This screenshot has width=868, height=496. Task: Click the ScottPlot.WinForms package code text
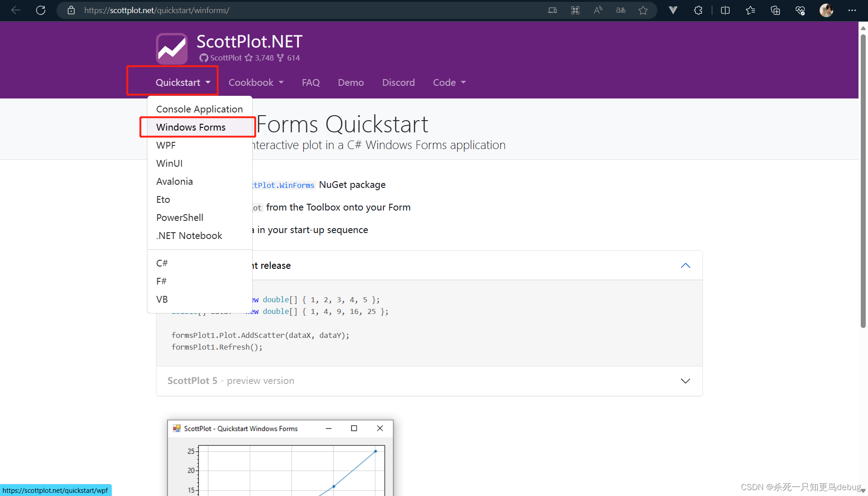[283, 185]
